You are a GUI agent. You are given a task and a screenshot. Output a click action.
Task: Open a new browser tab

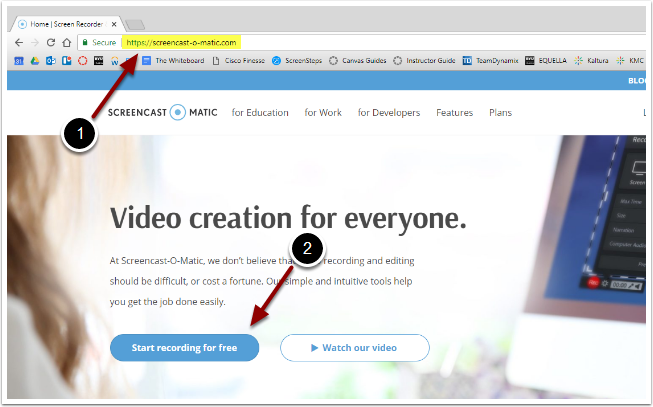[x=135, y=25]
